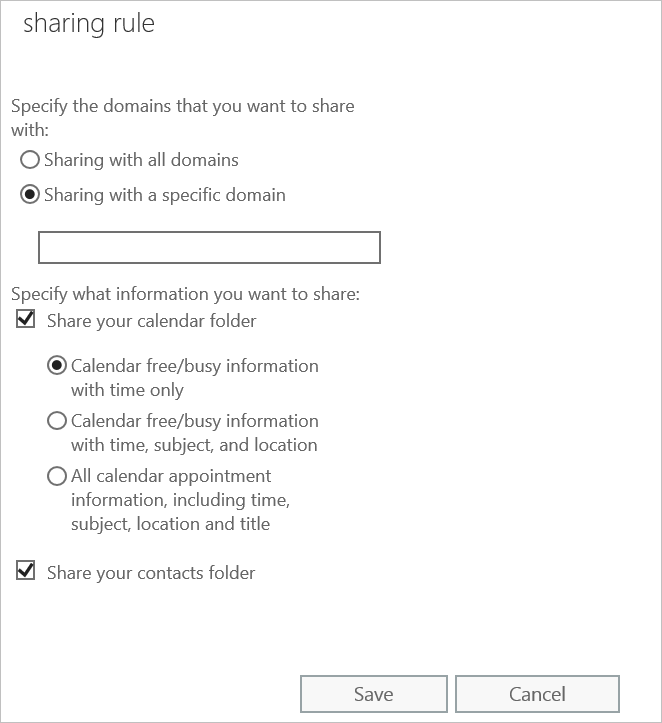Click the "with time only" option label text

pyautogui.click(x=127, y=390)
